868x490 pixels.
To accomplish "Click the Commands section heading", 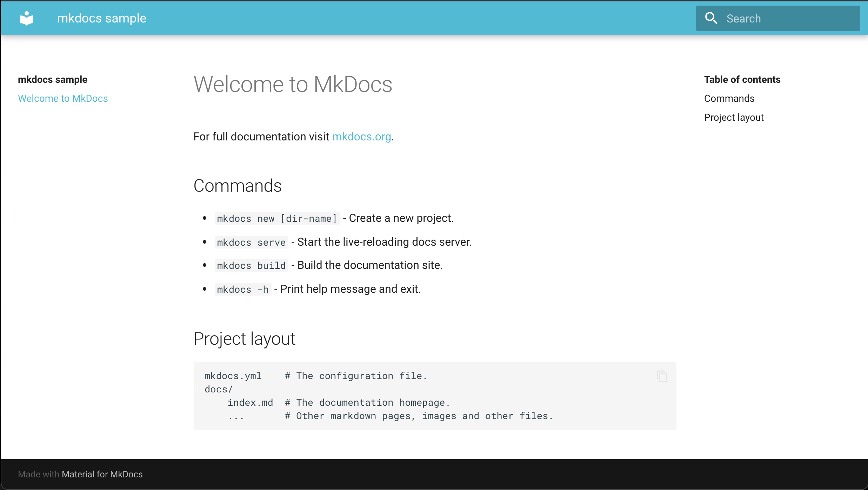I will (238, 185).
